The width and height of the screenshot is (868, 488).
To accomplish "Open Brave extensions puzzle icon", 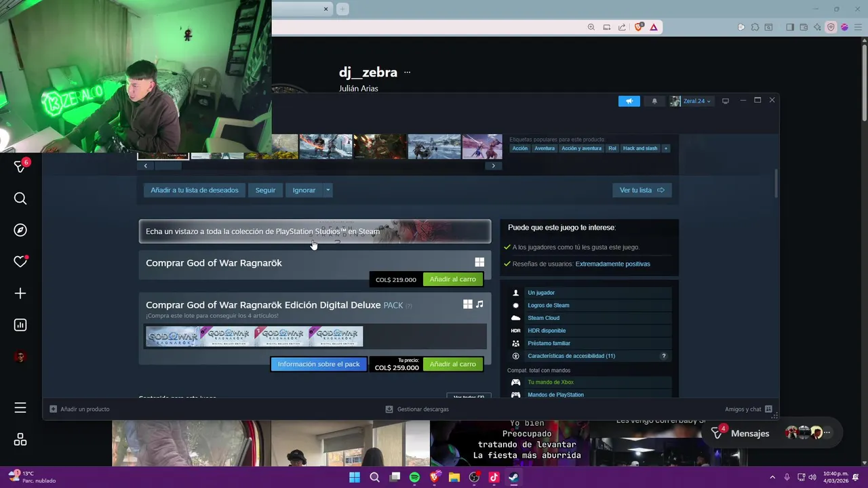I will tap(755, 27).
